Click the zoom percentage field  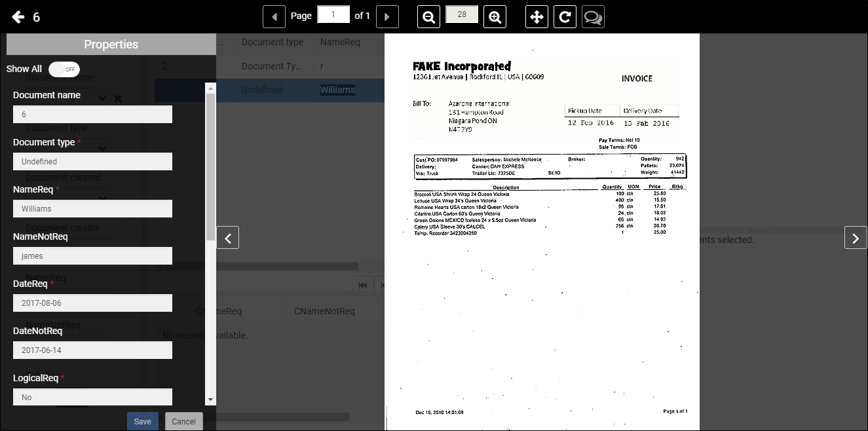click(x=462, y=14)
